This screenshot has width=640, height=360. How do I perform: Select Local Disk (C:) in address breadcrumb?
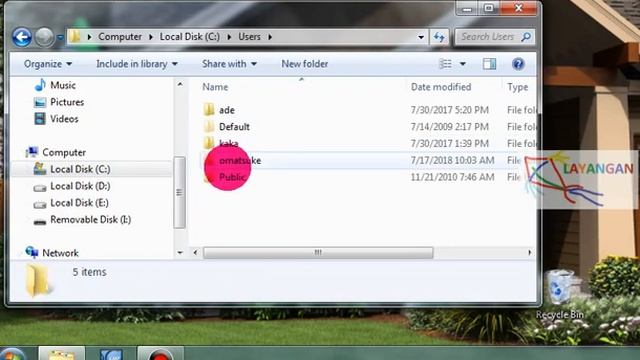[189, 37]
